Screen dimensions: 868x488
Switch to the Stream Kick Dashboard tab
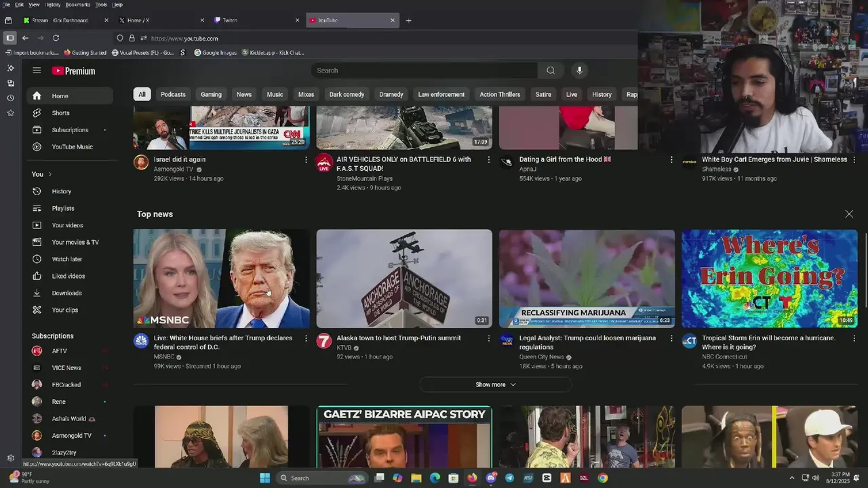[x=65, y=20]
